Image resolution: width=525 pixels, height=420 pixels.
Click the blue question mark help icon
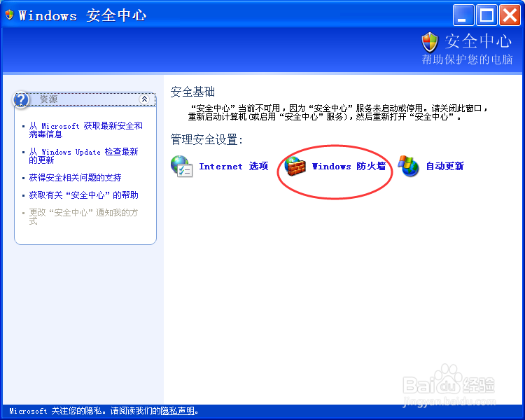point(21,99)
